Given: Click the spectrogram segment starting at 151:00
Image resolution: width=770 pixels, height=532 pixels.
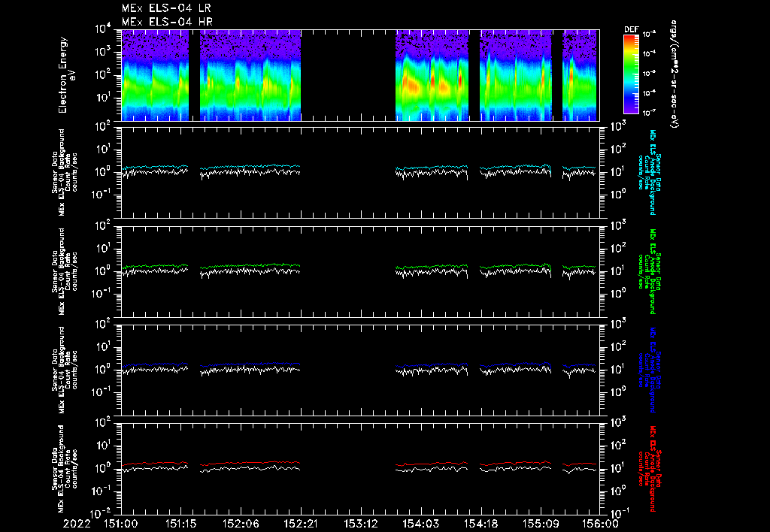Looking at the screenshot, I should [155, 75].
